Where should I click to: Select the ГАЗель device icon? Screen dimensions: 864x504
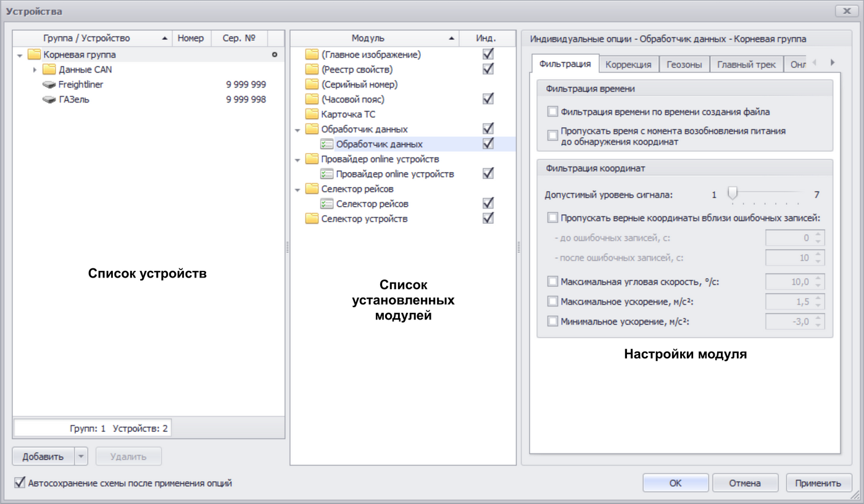[x=49, y=99]
